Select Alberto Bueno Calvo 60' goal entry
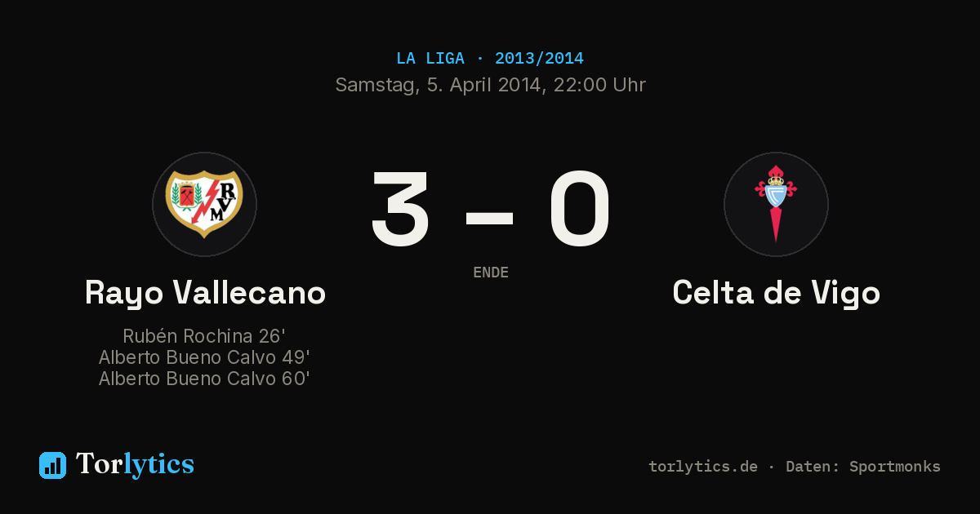The height and width of the screenshot is (514, 980). (204, 379)
